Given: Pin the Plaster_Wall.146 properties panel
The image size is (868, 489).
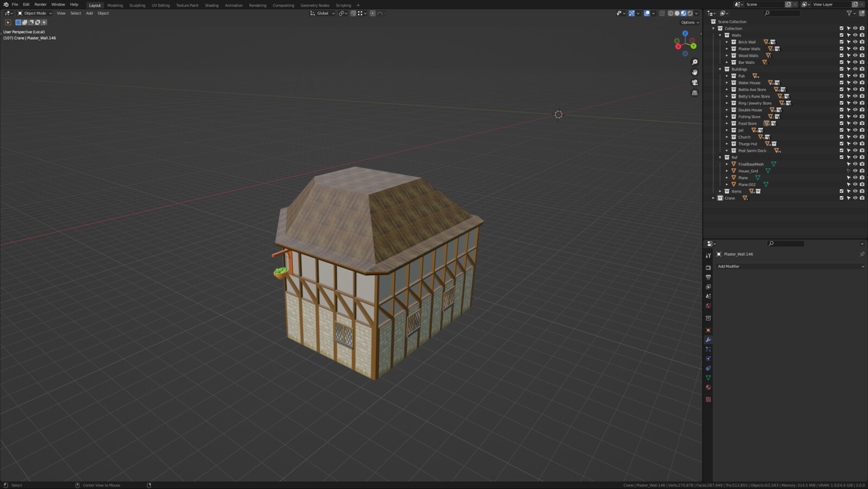Looking at the screenshot, I should click(862, 254).
